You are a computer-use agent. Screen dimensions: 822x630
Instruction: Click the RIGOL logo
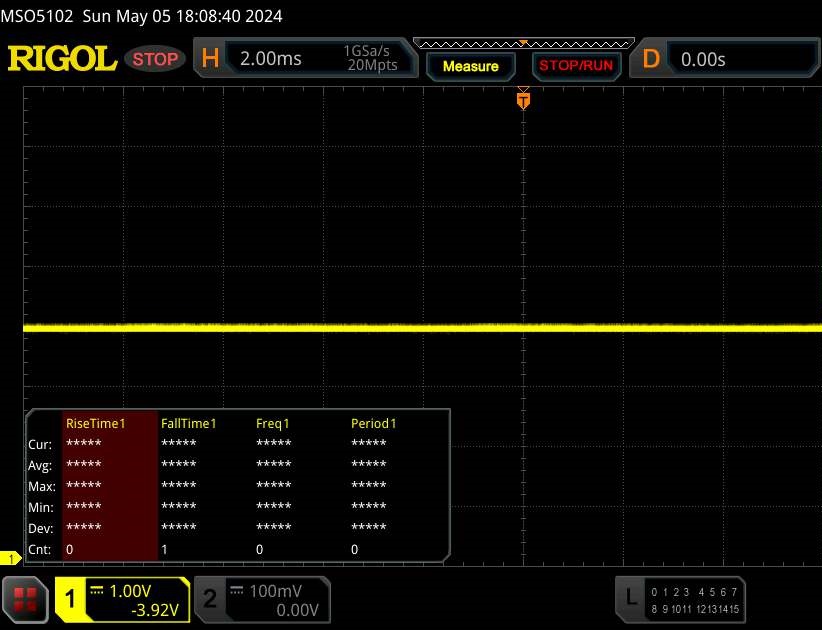[x=62, y=58]
